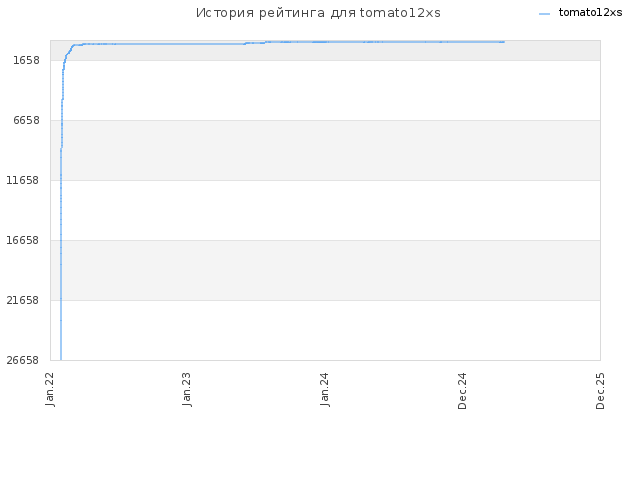
Task: Select the 6658 y-axis label
Action: [x=27, y=120]
